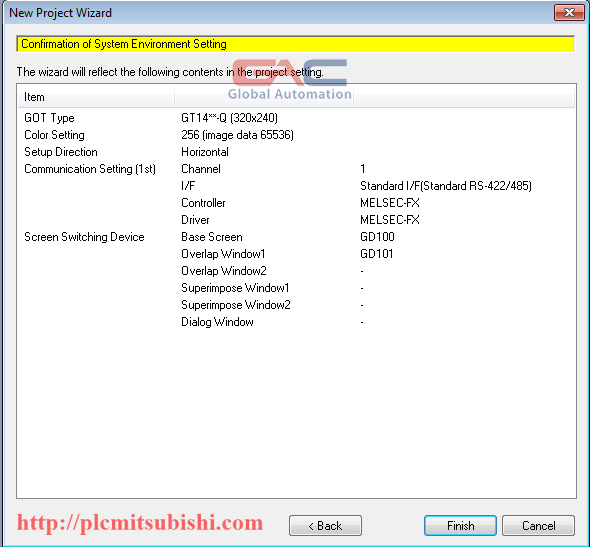Select the Setup Direction row

[296, 152]
